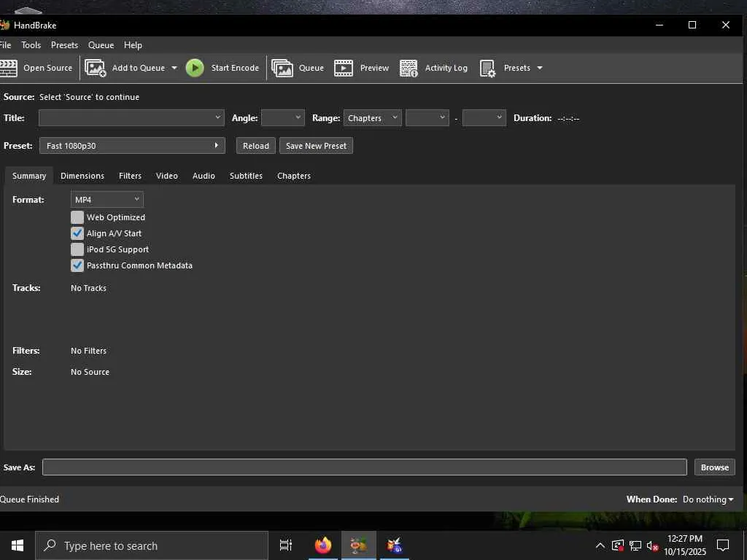This screenshot has height=560, width=747.
Task: Switch to the Subtitles tab
Action: (246, 176)
